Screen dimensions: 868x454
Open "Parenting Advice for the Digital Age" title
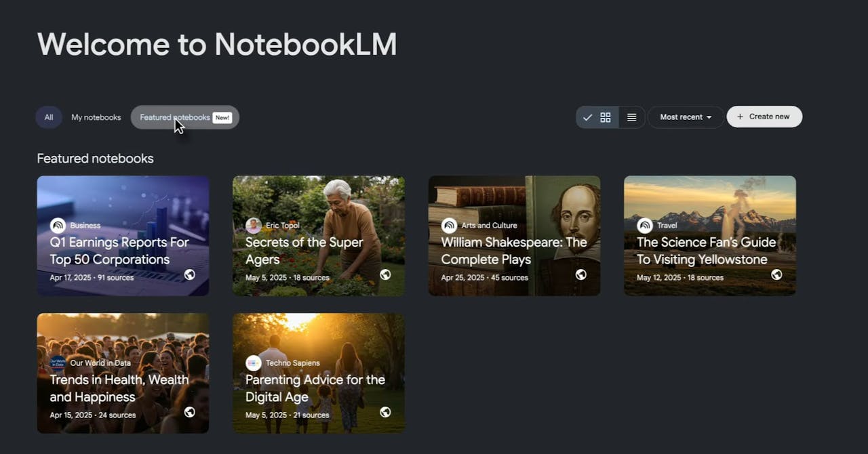click(315, 388)
